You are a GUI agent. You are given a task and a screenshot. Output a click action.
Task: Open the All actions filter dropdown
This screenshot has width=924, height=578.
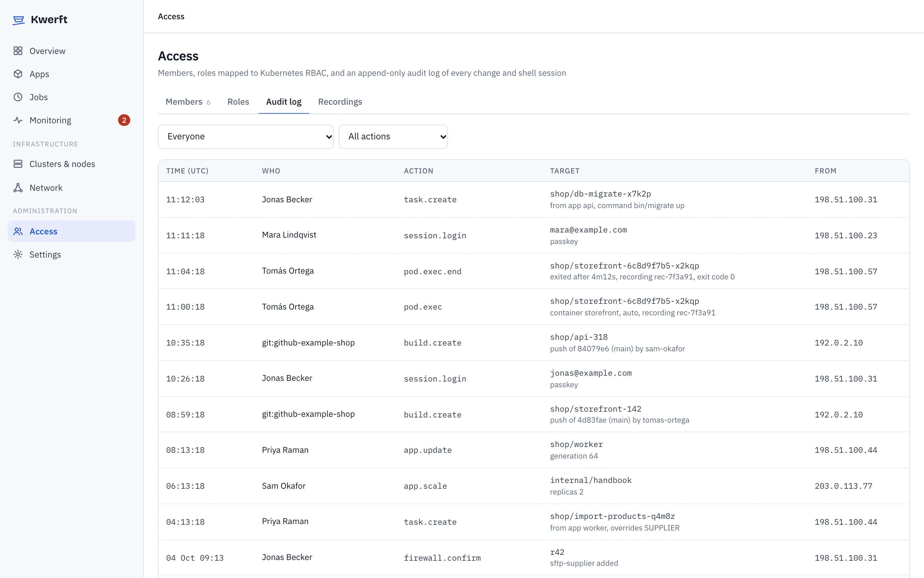pyautogui.click(x=393, y=136)
